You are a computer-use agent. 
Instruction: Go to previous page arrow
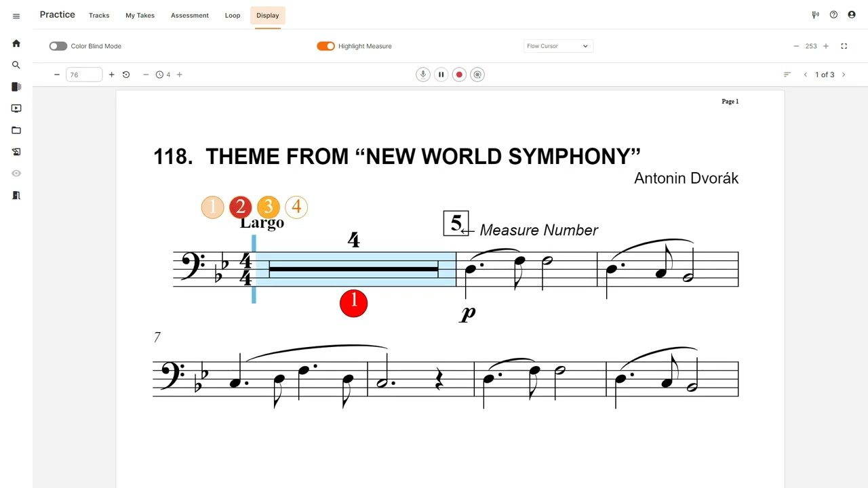point(806,75)
